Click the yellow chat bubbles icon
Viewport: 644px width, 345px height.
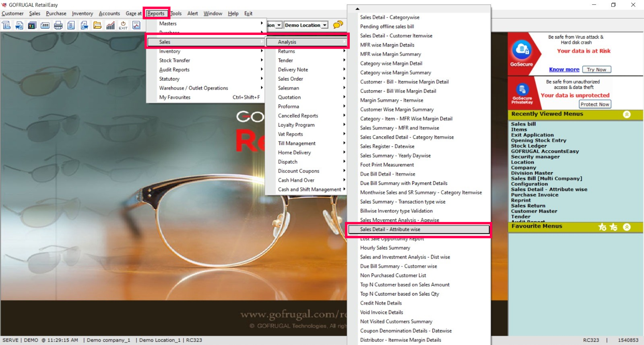(x=338, y=25)
